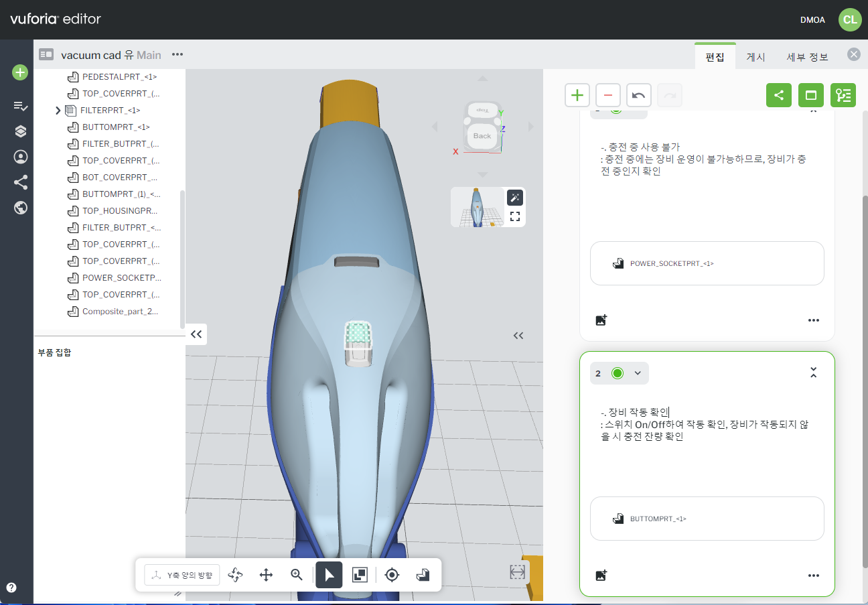Click the Y축 양의 방향 button
This screenshot has height=605, width=868.
click(182, 575)
